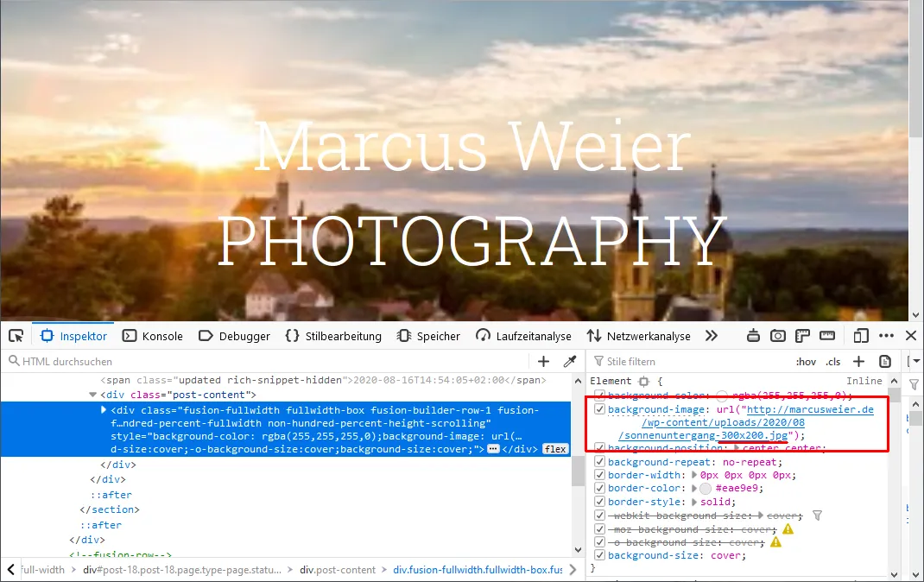The width and height of the screenshot is (924, 582).
Task: Toggle the :hov pseudo-class panel
Action: [807, 362]
